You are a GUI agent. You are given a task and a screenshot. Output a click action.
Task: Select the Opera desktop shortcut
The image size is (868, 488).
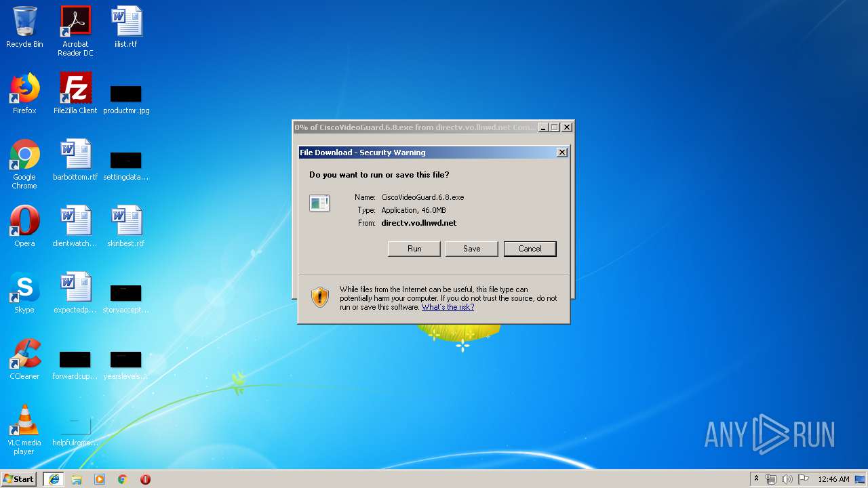pos(24,226)
